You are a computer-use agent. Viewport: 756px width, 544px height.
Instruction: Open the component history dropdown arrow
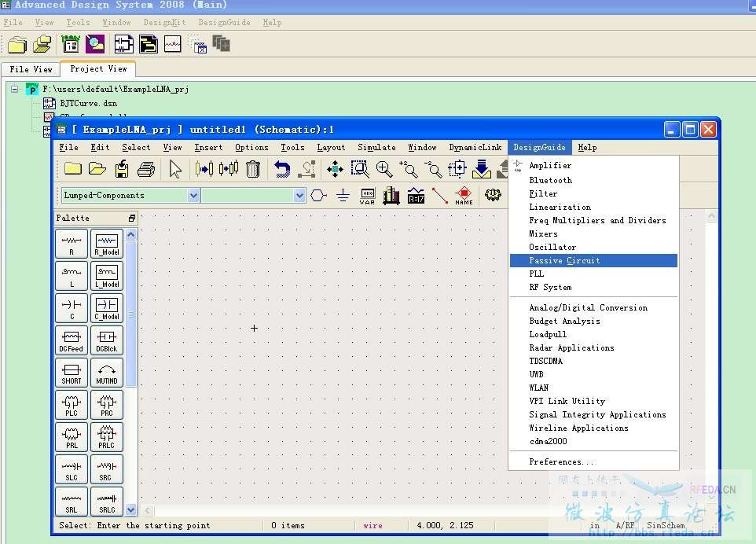[x=300, y=195]
